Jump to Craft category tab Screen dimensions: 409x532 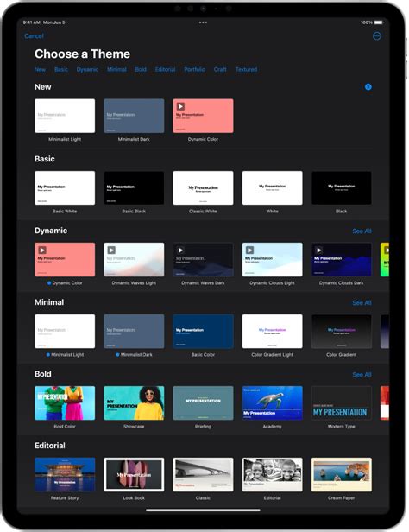[220, 70]
